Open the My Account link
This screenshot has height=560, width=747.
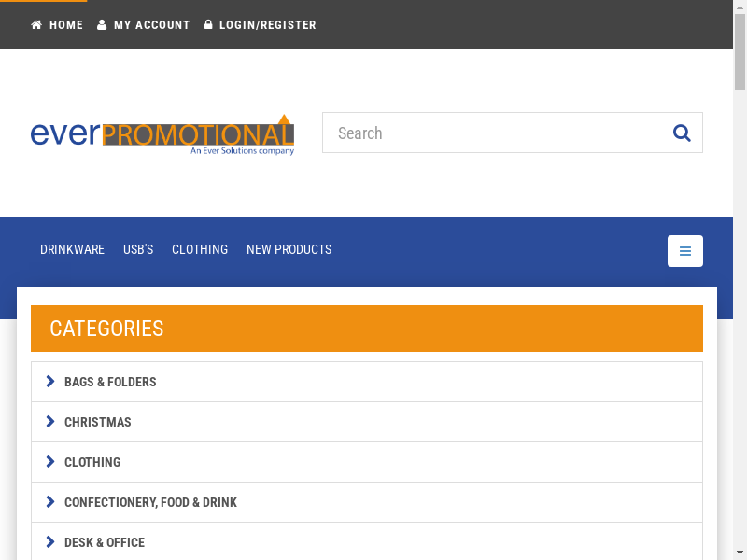pyautogui.click(x=151, y=25)
